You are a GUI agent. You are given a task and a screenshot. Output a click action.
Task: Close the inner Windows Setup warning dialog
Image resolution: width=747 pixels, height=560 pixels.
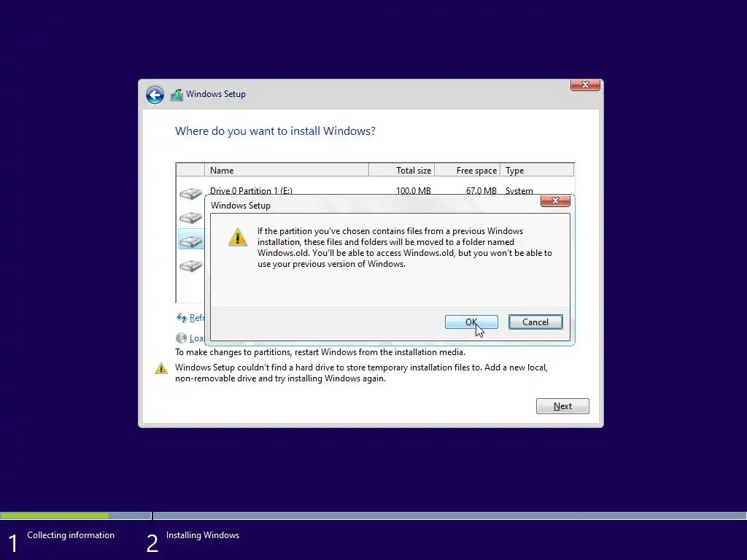tap(555, 201)
